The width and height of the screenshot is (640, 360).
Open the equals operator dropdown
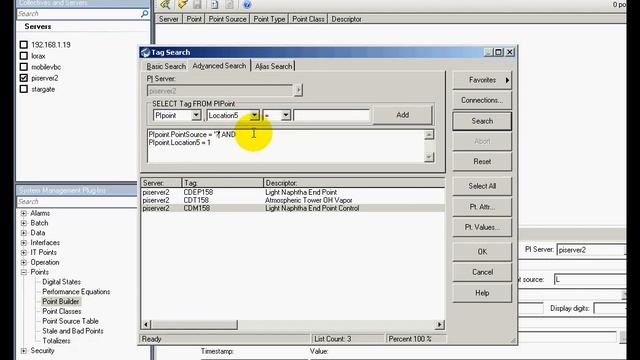286,116
